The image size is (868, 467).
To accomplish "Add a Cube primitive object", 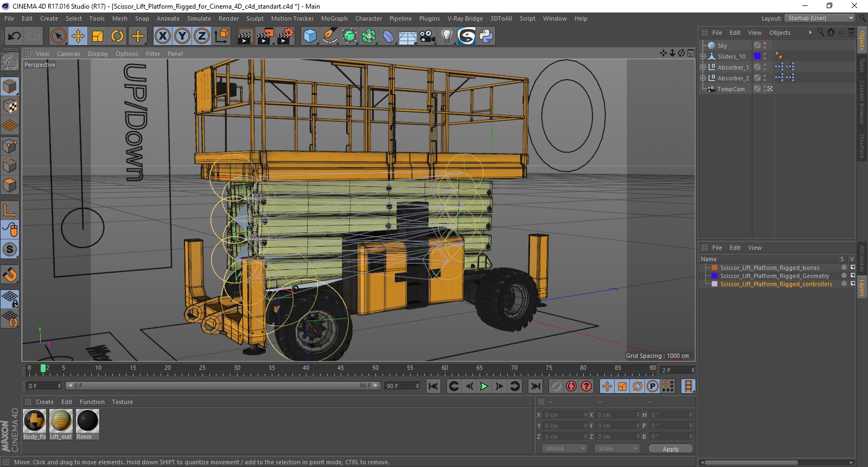I will point(310,36).
